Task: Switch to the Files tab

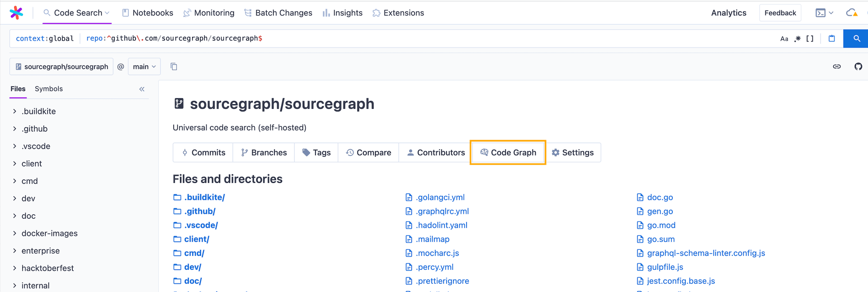Action: (x=18, y=89)
